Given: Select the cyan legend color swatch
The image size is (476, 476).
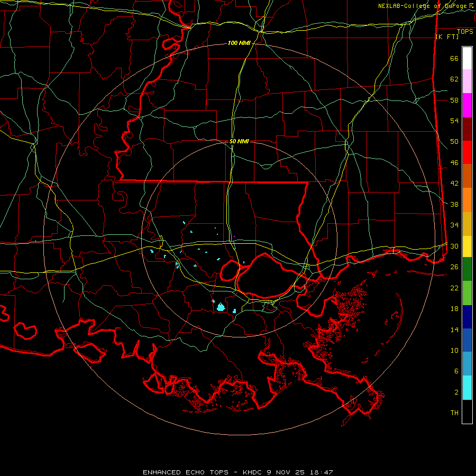Looking at the screenshot, I should (x=467, y=388).
